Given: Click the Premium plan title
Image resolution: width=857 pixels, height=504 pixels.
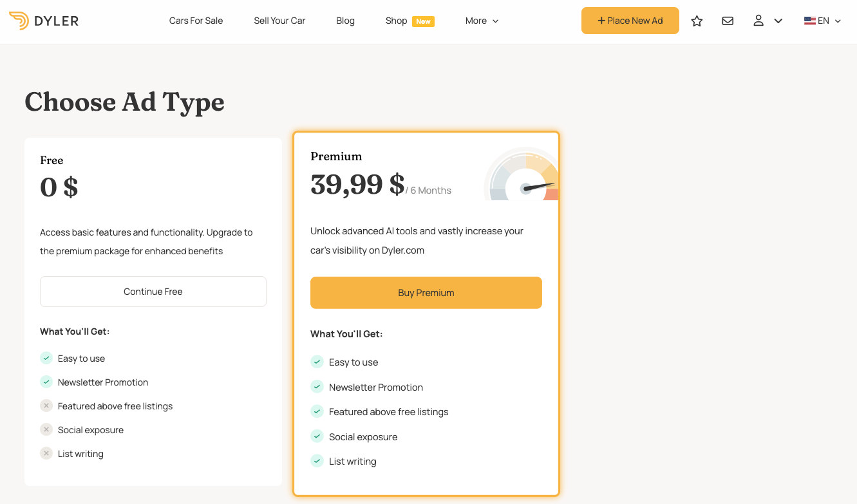Looking at the screenshot, I should coord(336,156).
